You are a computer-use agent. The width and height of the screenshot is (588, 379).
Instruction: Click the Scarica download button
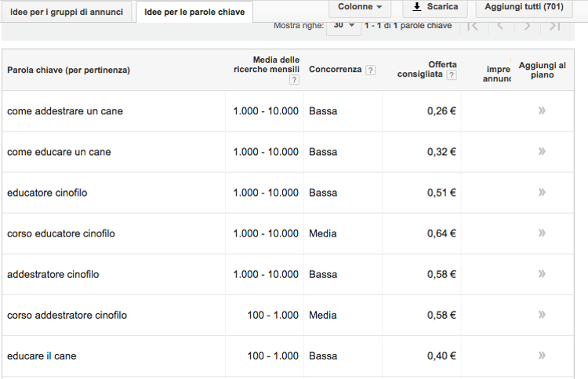[x=435, y=7]
